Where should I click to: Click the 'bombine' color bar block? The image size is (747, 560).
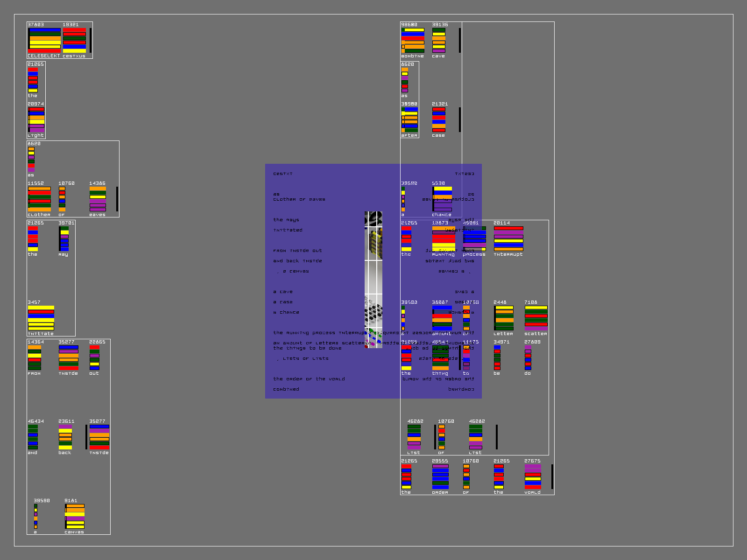point(413,41)
